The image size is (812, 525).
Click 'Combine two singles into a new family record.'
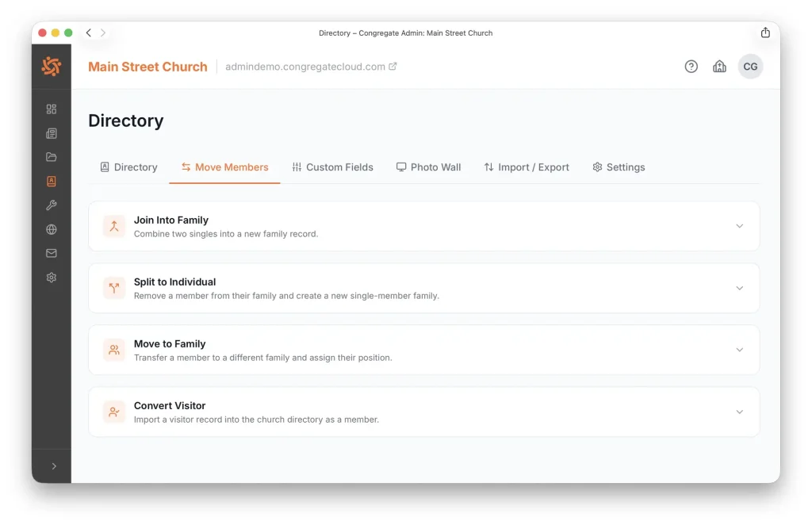pos(226,234)
